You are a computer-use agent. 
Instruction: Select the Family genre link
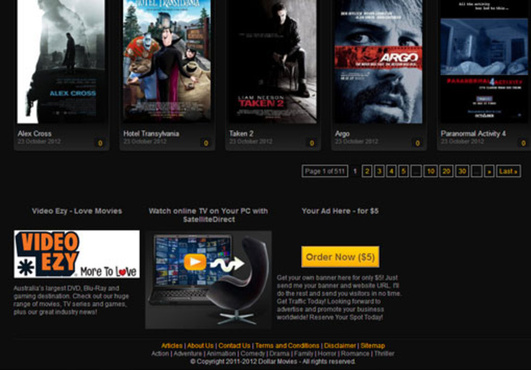point(303,353)
